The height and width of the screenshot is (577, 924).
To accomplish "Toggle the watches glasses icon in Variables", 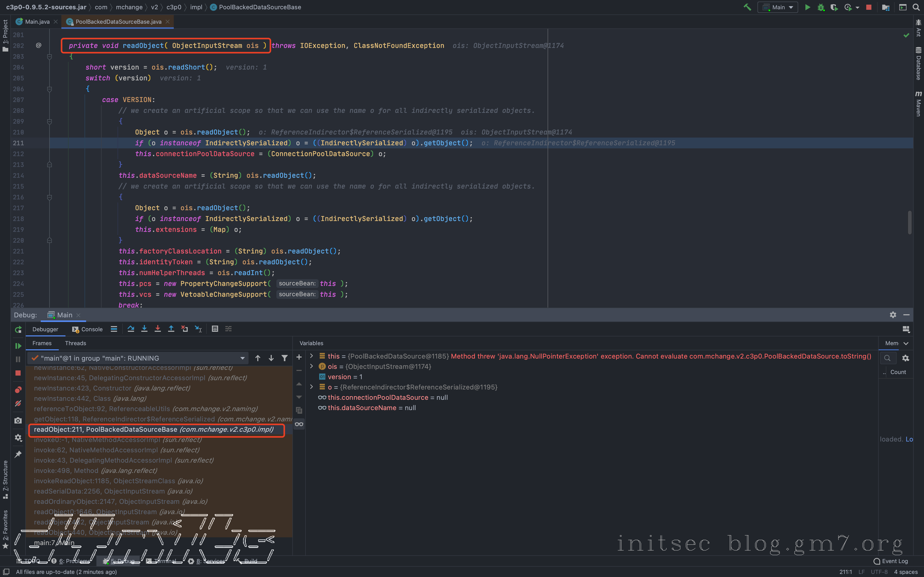I will pyautogui.click(x=299, y=424).
